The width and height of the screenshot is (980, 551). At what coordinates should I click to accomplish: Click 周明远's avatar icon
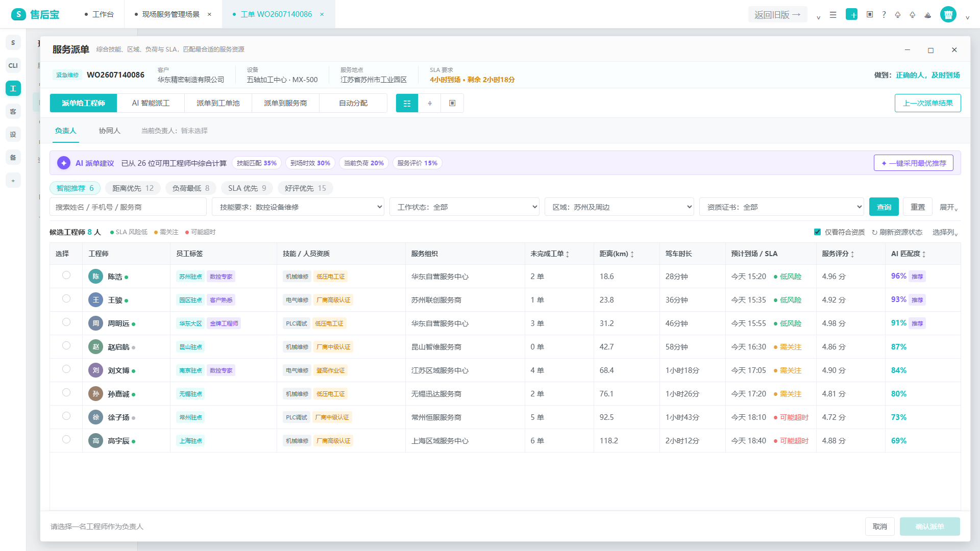95,323
